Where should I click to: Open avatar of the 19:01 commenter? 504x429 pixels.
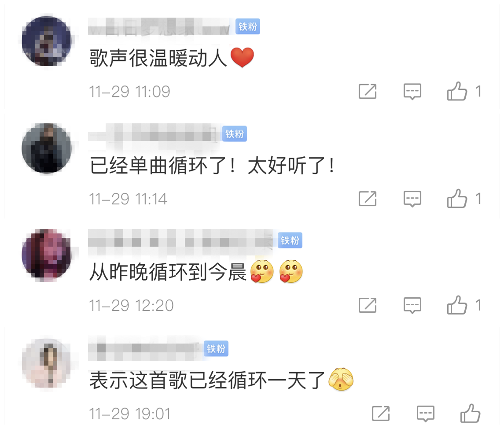pos(47,363)
